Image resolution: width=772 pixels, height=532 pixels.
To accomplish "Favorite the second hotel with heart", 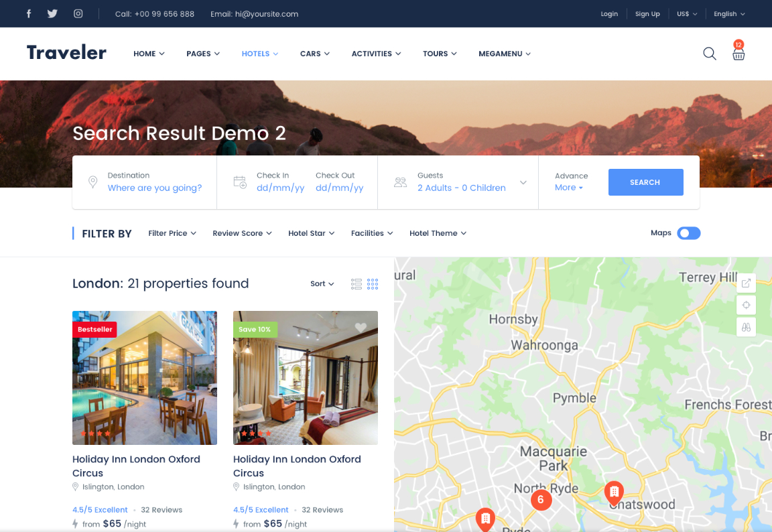I will coord(361,328).
